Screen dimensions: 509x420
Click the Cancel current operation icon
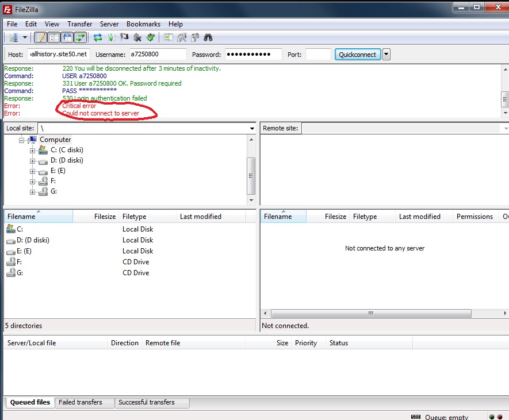[124, 38]
